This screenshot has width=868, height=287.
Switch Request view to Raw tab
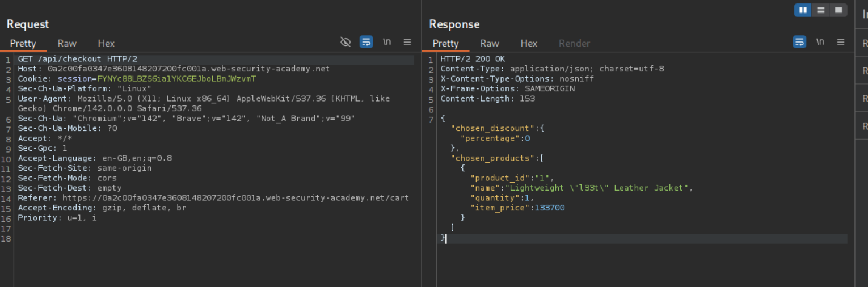67,43
